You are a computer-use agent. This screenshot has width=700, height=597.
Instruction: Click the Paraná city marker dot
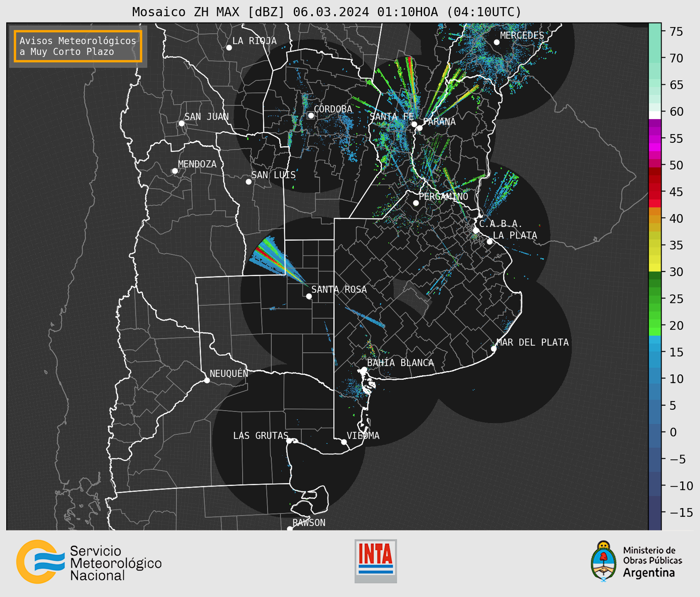pos(420,128)
